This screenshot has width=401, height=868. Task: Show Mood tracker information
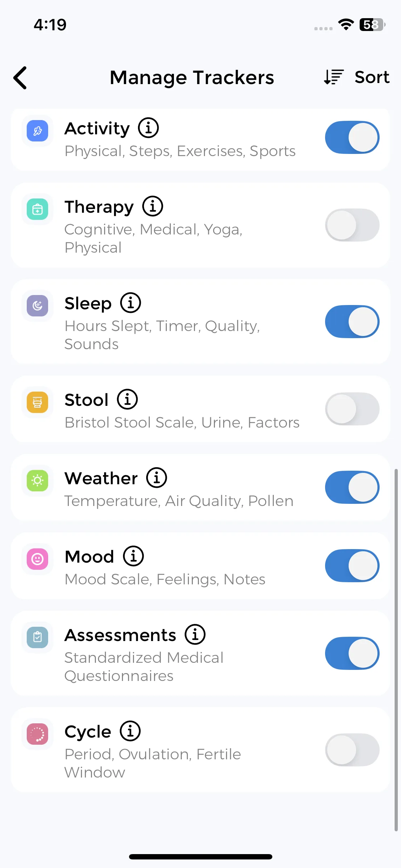click(x=133, y=556)
